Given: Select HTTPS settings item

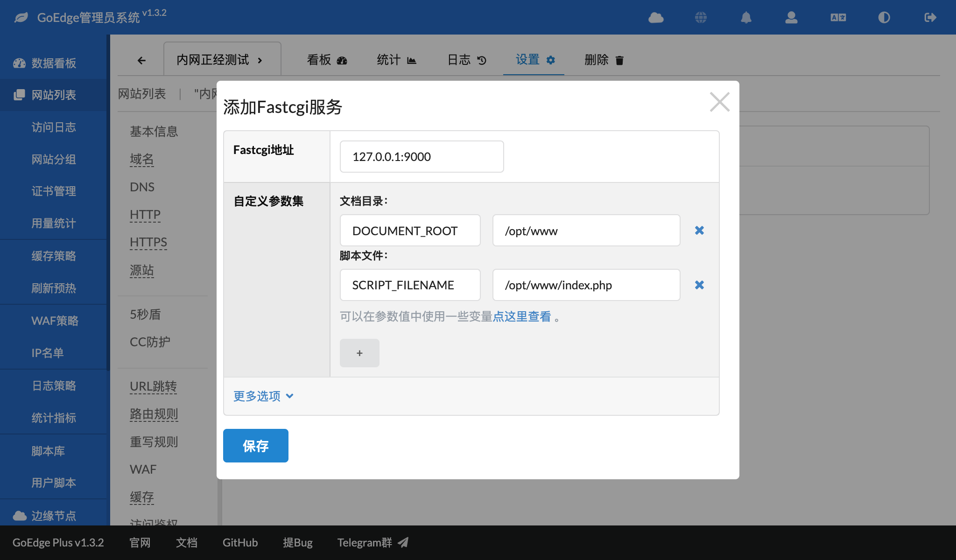Looking at the screenshot, I should point(148,242).
